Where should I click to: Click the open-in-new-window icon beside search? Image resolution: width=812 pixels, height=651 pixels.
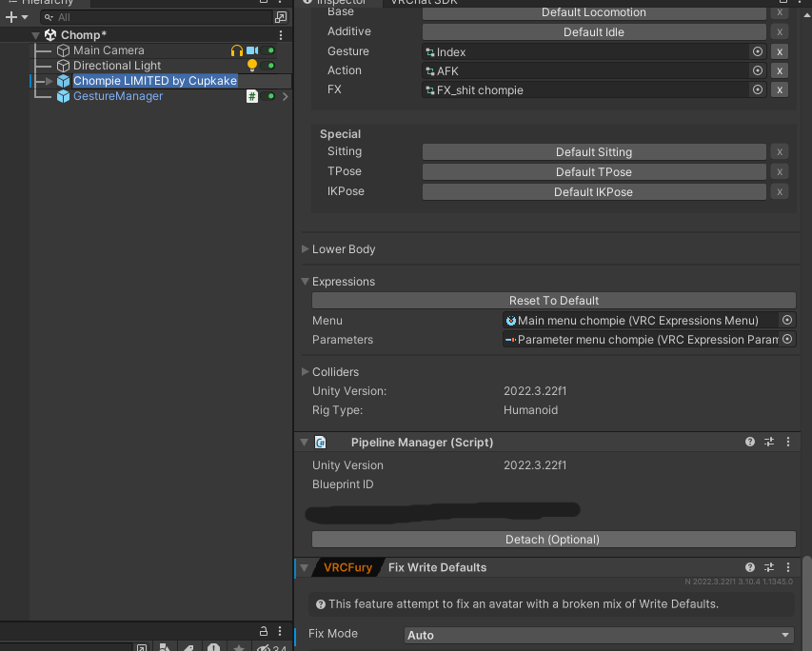tap(280, 17)
